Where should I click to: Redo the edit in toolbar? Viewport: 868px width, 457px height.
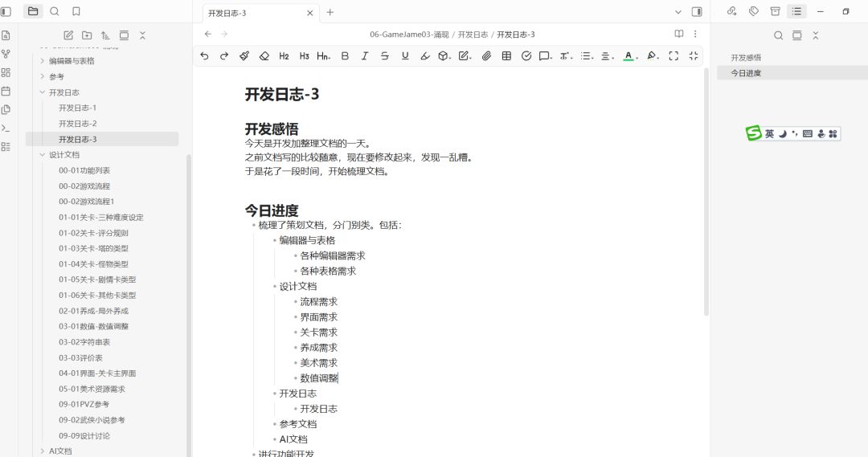coord(224,56)
